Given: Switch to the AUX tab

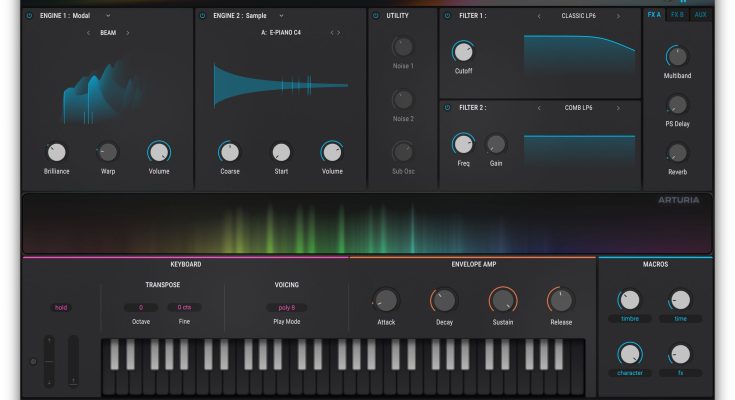Looking at the screenshot, I should click(702, 16).
